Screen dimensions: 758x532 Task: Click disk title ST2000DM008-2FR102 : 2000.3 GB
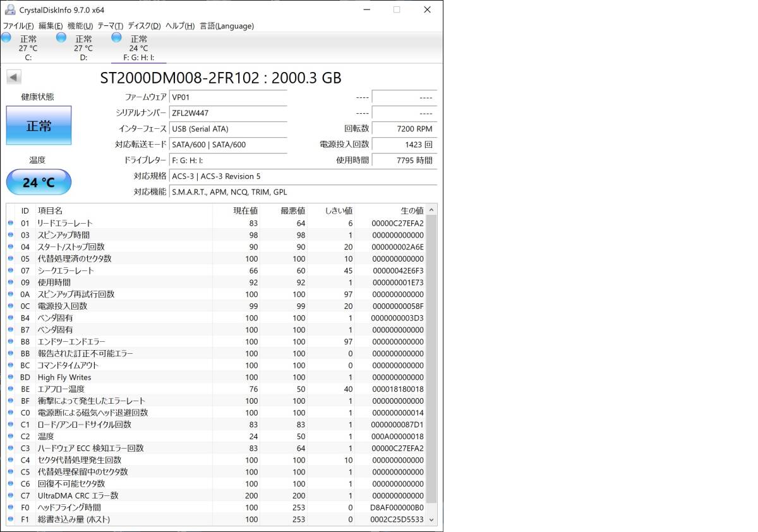pyautogui.click(x=221, y=78)
